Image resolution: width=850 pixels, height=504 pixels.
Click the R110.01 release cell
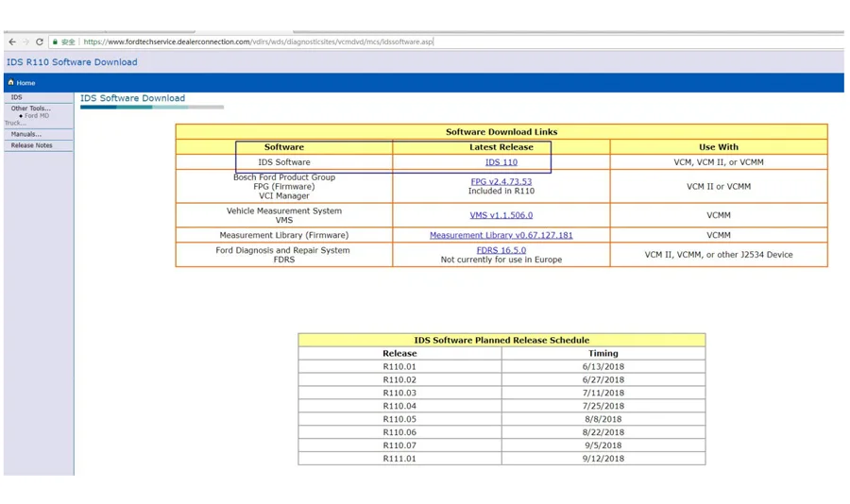tap(399, 366)
